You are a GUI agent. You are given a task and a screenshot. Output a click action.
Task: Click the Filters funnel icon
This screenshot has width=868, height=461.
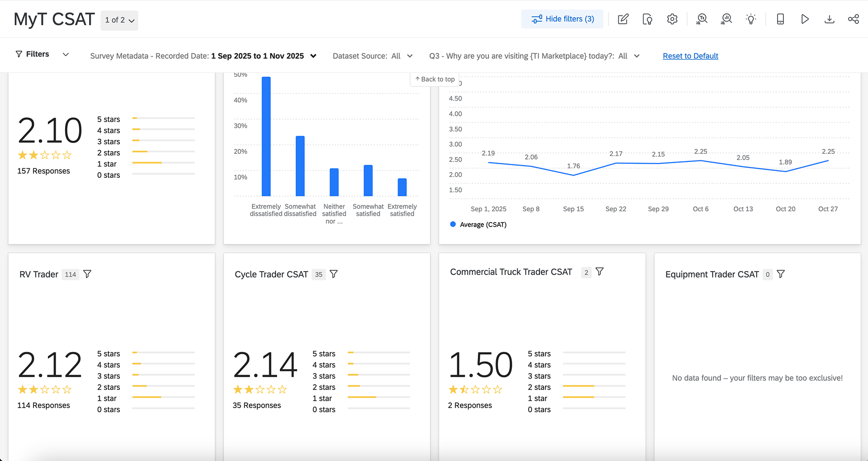coord(19,54)
